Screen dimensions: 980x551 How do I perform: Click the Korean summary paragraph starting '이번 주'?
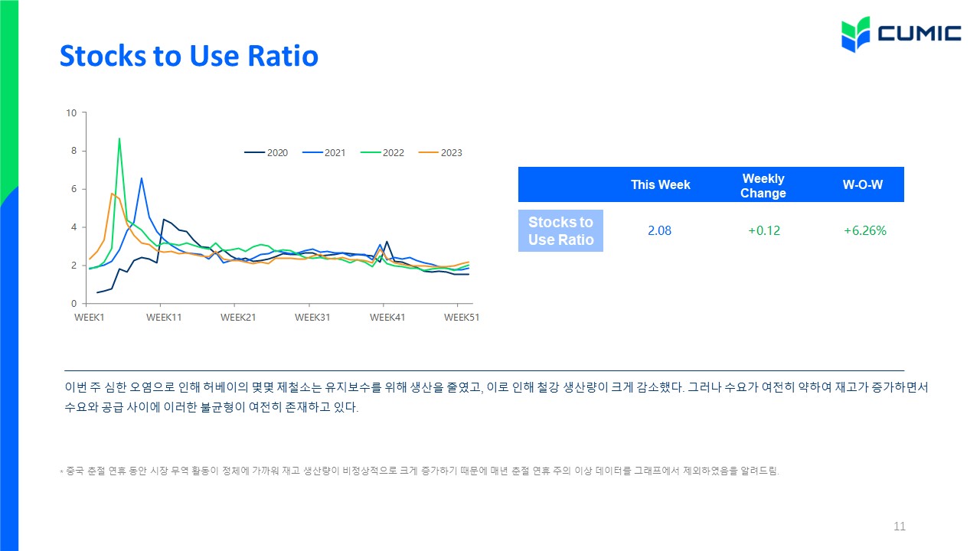pos(496,397)
